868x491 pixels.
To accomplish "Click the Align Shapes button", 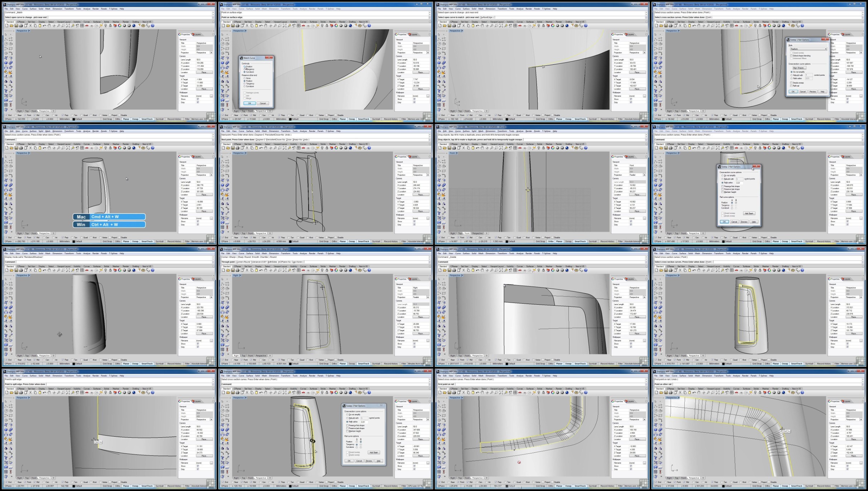I will (x=800, y=68).
